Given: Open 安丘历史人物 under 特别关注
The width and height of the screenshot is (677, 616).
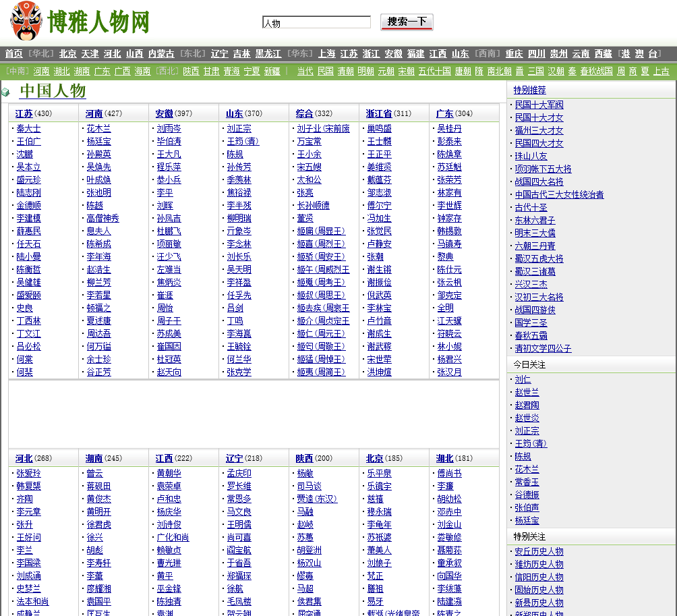Looking at the screenshot, I should [539, 552].
